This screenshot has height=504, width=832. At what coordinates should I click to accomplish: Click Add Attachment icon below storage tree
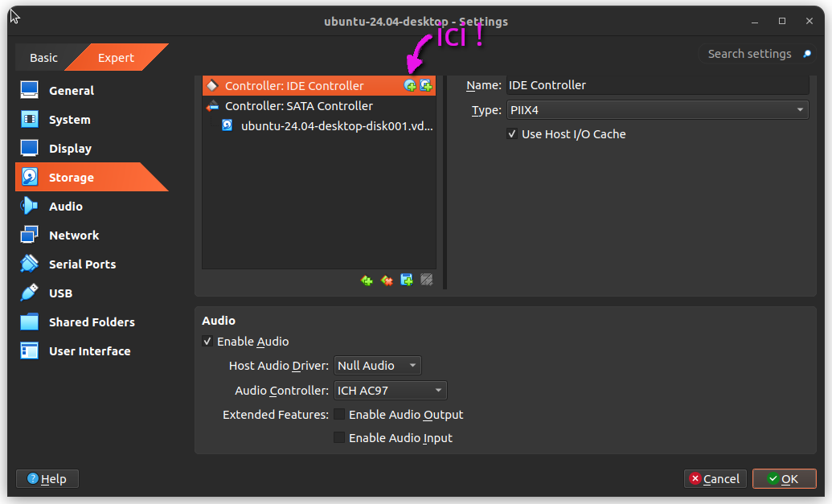(407, 281)
